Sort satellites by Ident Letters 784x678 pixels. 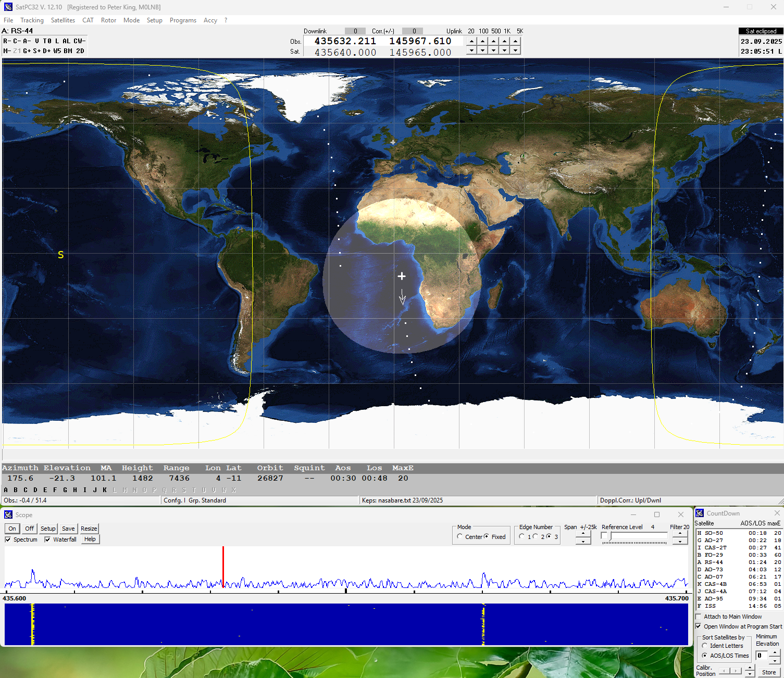coord(704,646)
